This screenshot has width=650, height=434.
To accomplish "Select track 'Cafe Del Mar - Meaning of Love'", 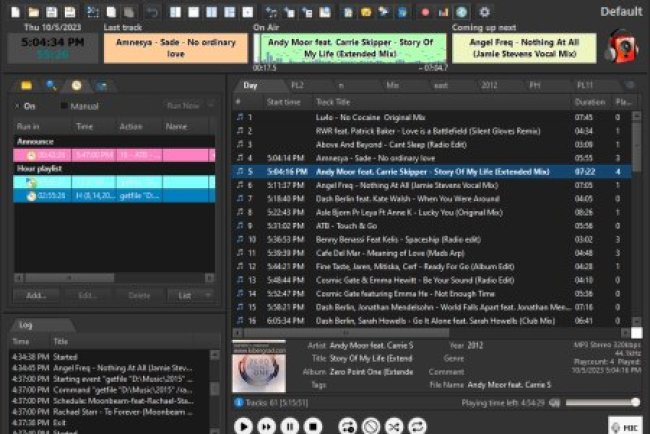I will (432, 253).
